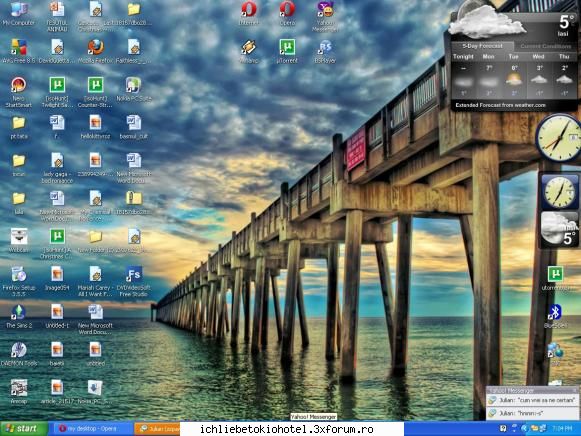The image size is (581, 436).
Task: Select the Image054 picture file
Action: pyautogui.click(x=57, y=279)
